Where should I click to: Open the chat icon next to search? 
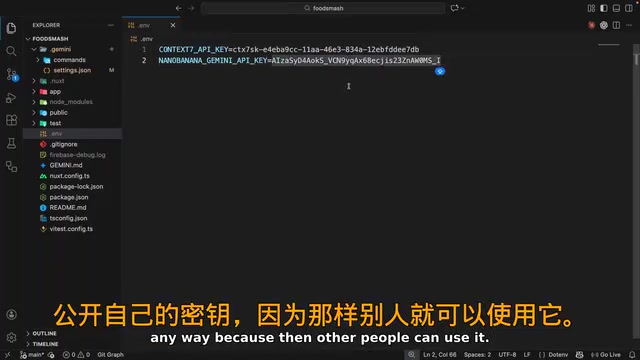point(454,8)
